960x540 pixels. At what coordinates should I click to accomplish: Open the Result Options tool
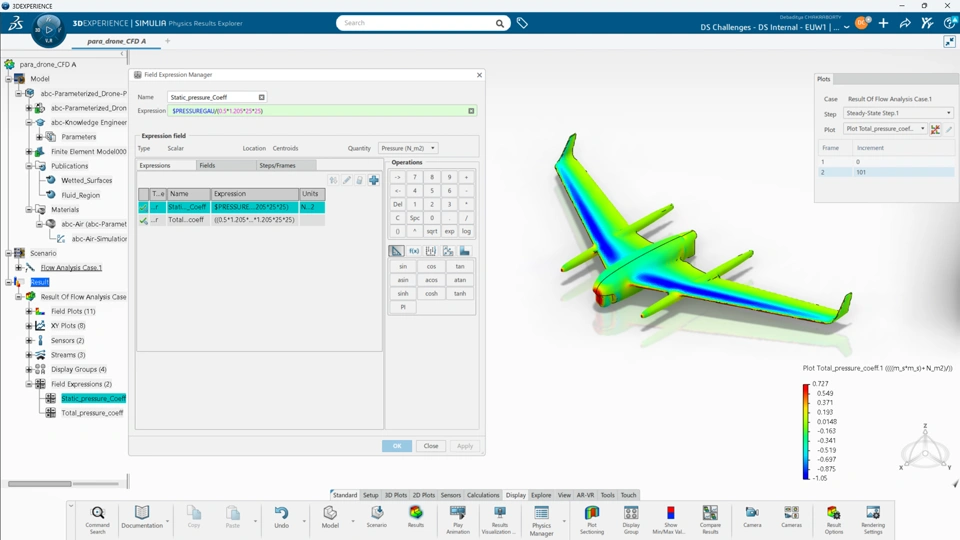point(833,514)
